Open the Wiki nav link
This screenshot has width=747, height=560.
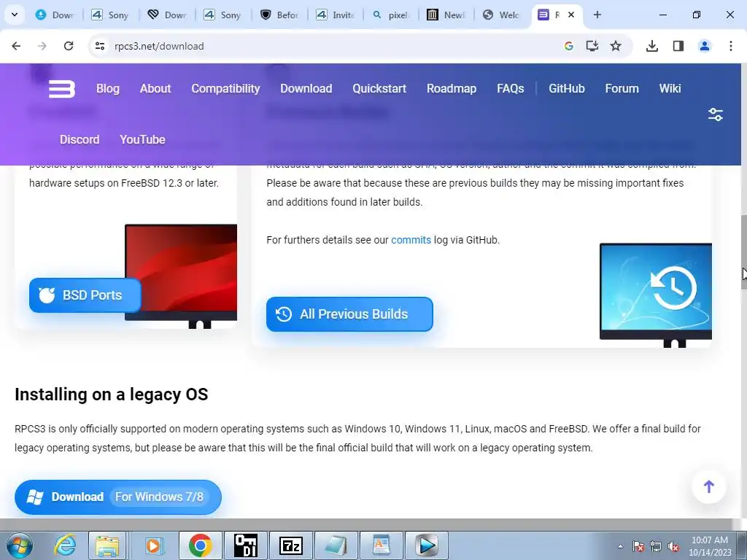pyautogui.click(x=670, y=88)
